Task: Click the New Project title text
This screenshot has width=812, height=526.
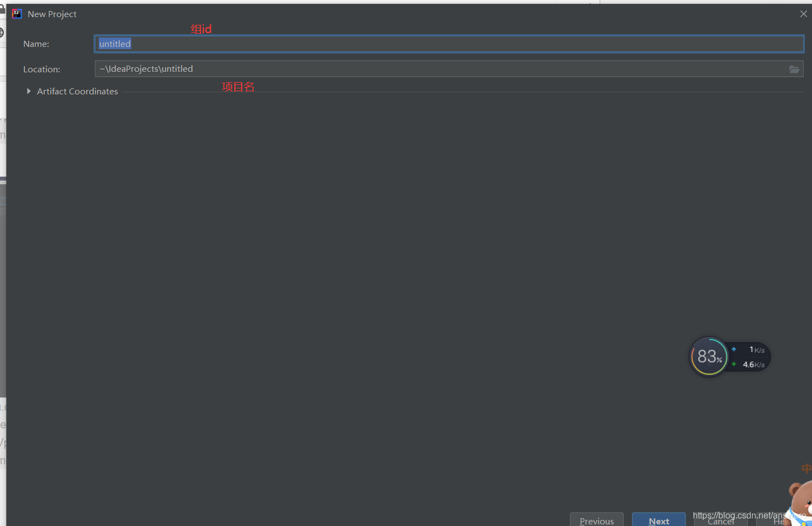Action: [x=52, y=14]
